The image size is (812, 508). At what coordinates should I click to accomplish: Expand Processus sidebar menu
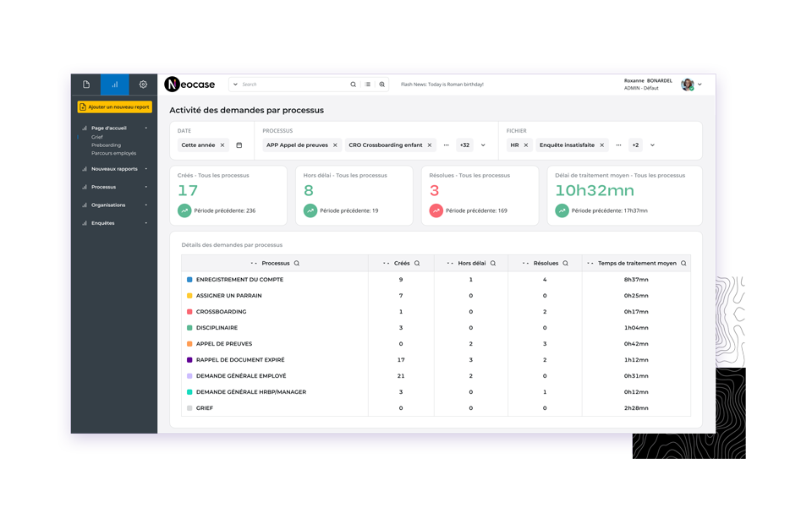(114, 187)
